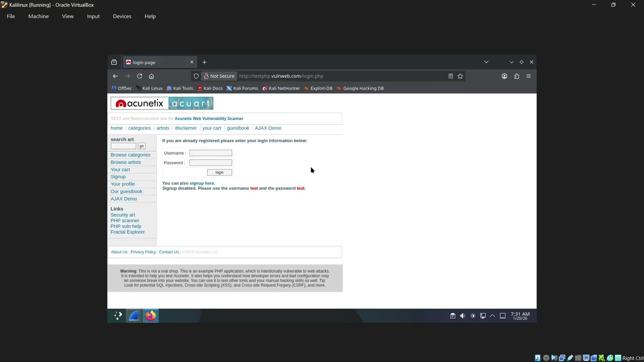Open Reader View in the address bar

tap(451, 76)
